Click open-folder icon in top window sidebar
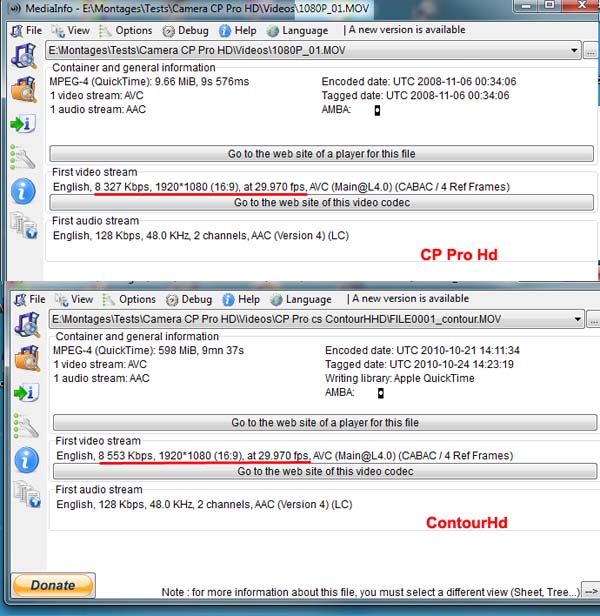Image resolution: width=600 pixels, height=616 pixels. (x=24, y=90)
